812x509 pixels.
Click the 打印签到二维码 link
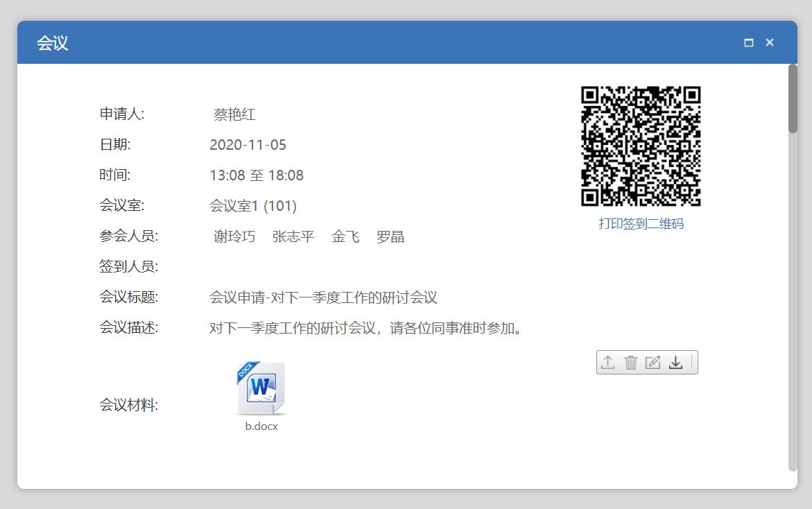(x=641, y=223)
